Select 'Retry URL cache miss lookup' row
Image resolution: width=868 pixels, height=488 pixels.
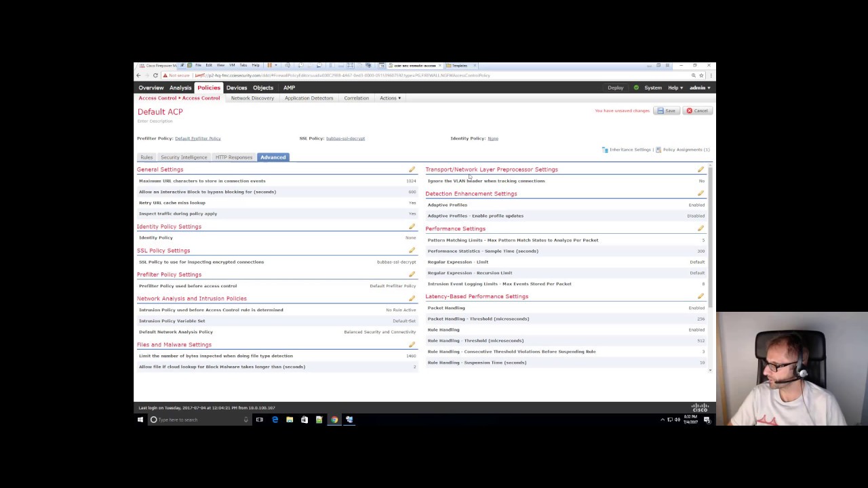click(x=277, y=203)
